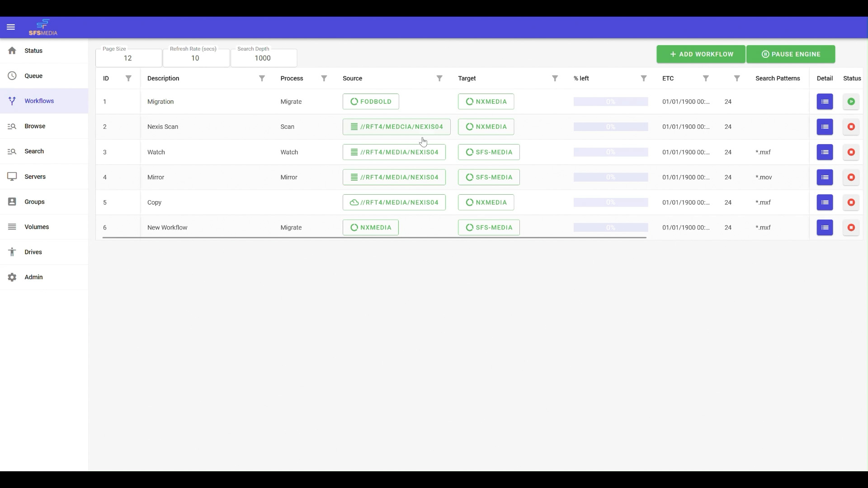Click the Pause Engine button
Image resolution: width=868 pixels, height=488 pixels.
tap(791, 54)
